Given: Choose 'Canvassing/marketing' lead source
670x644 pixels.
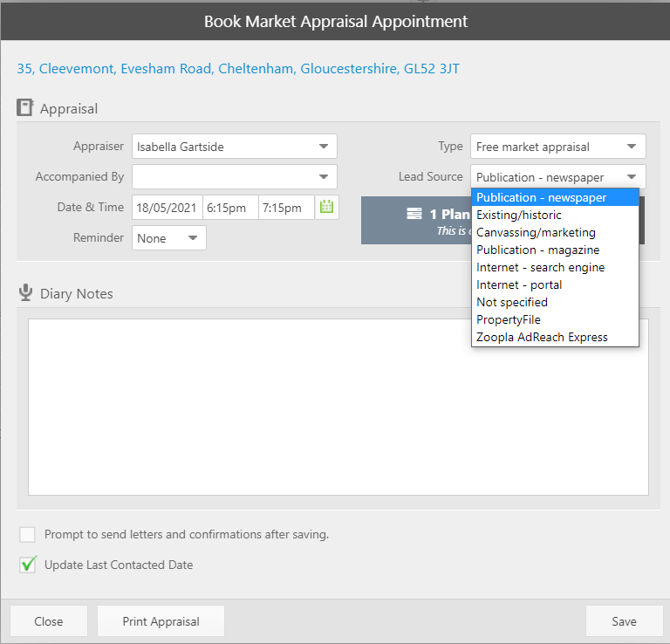Looking at the screenshot, I should pyautogui.click(x=555, y=232).
